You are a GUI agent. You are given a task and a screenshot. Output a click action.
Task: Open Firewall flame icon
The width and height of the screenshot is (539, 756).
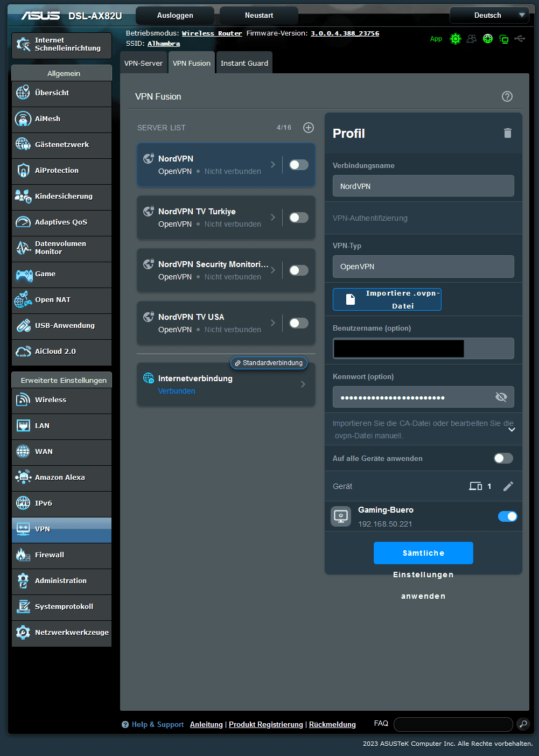pyautogui.click(x=23, y=555)
